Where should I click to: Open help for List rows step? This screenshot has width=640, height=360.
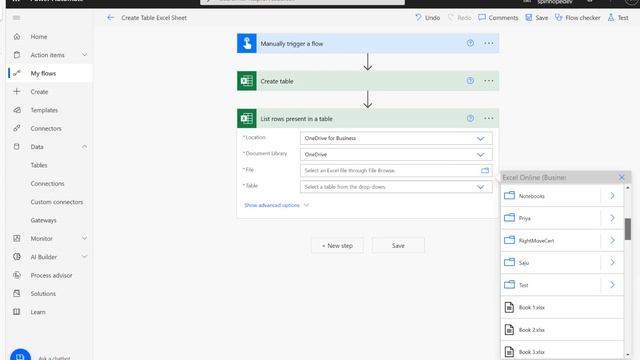[470, 118]
